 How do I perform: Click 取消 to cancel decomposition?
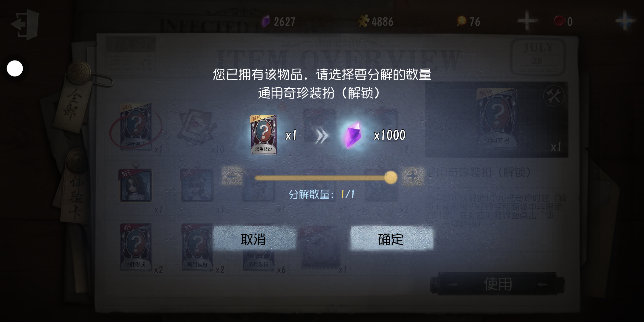254,239
